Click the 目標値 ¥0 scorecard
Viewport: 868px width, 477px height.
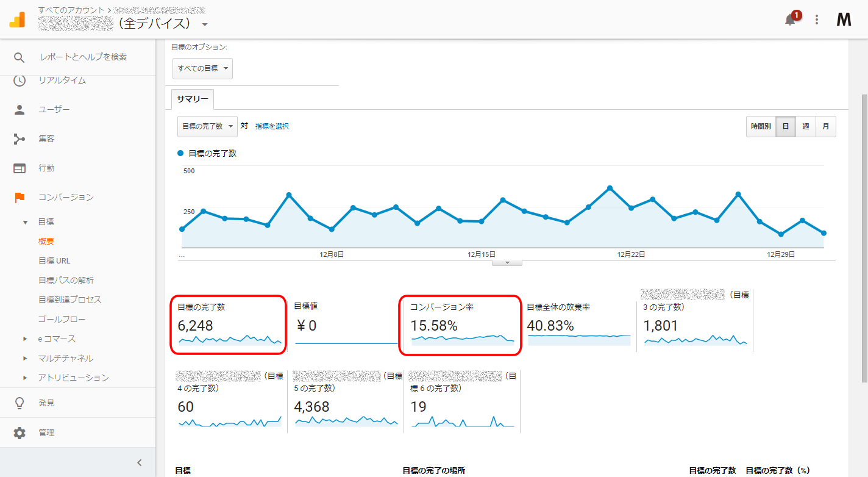coord(346,325)
